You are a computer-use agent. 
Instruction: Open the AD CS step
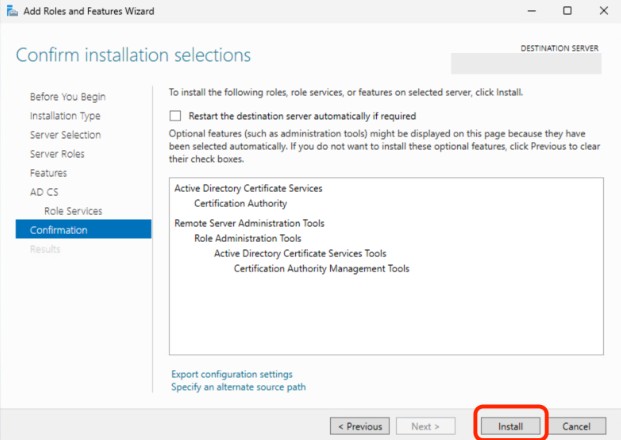45,192
